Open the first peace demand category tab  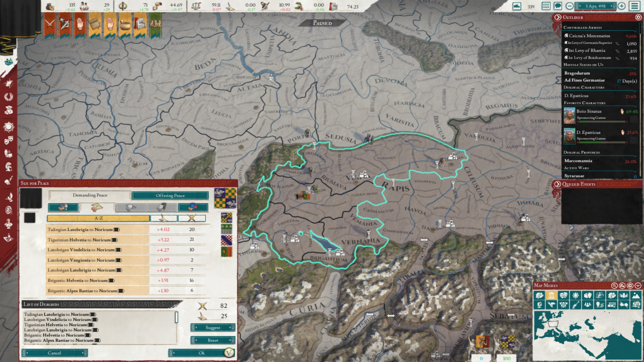pos(63,207)
